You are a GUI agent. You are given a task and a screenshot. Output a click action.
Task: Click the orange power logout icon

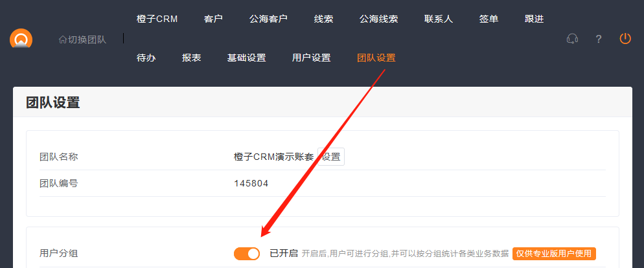click(x=625, y=39)
